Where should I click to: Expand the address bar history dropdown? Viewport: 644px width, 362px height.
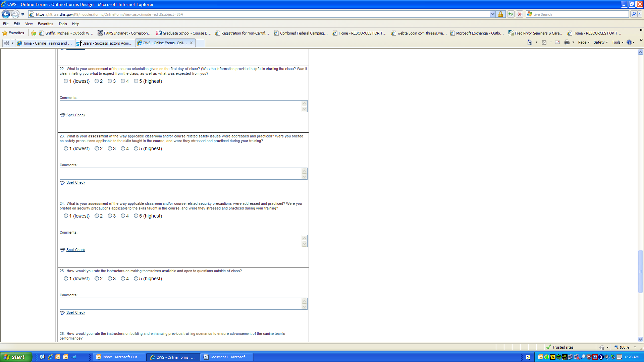(x=492, y=14)
